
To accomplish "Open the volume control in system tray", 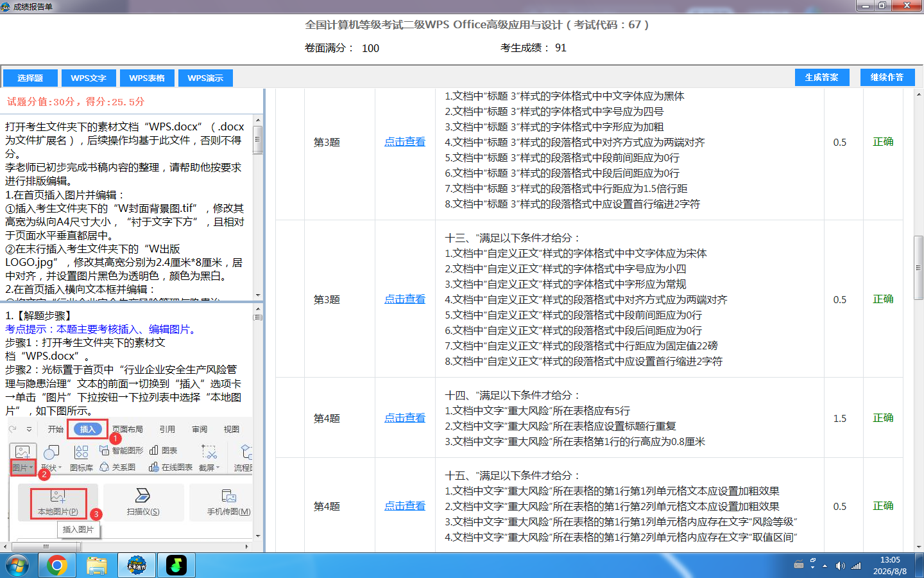I will [x=840, y=566].
